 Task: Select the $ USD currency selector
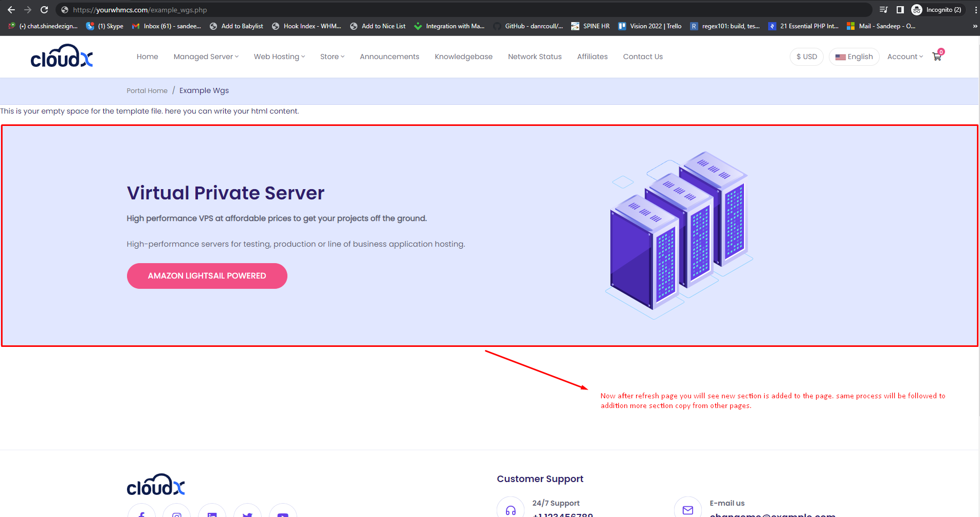pyautogui.click(x=806, y=57)
